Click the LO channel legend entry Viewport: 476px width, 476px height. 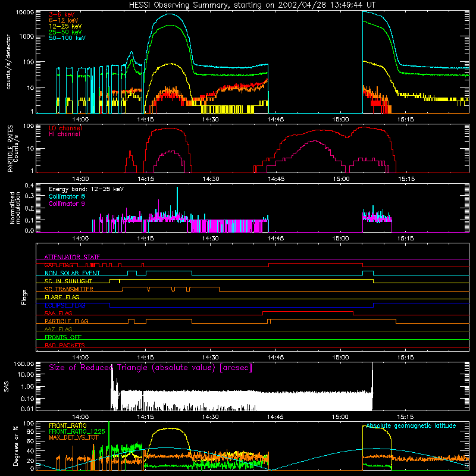click(65, 128)
